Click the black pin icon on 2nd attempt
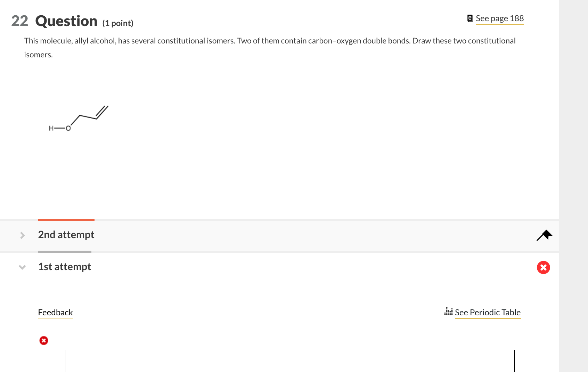The width and height of the screenshot is (588, 372). coord(544,235)
